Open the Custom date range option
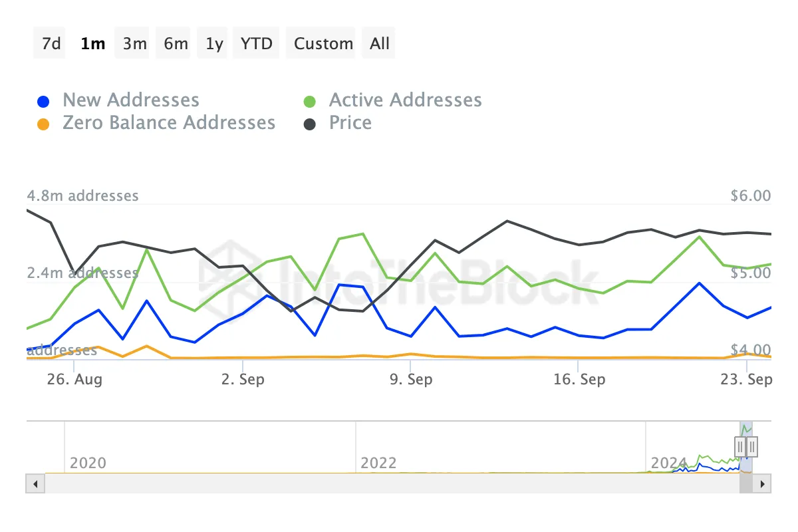This screenshot has height=532, width=798. 323,44
